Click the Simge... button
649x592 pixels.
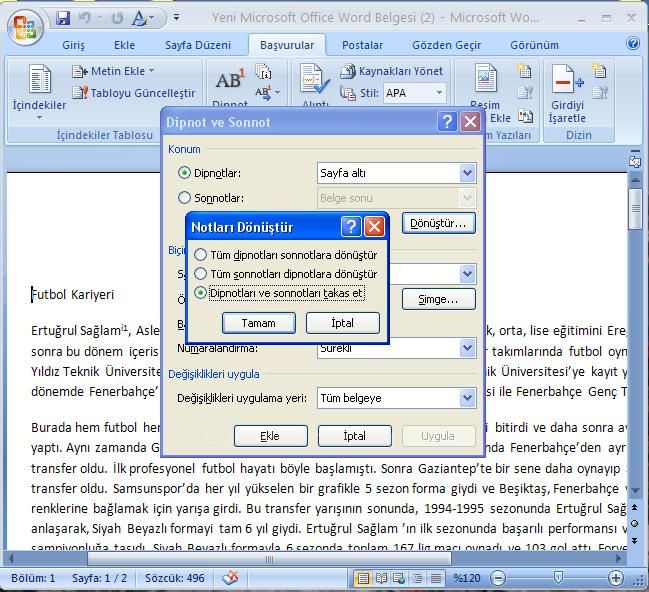point(438,299)
